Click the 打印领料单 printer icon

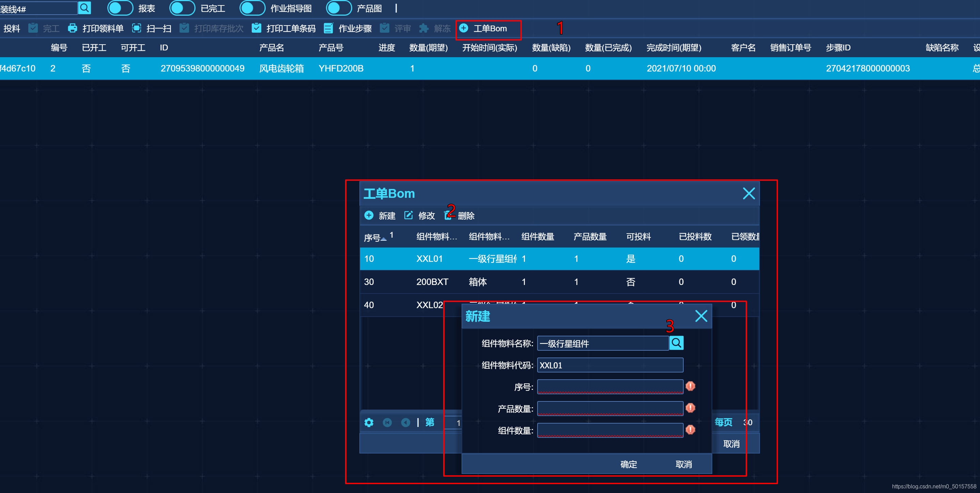pyautogui.click(x=72, y=28)
